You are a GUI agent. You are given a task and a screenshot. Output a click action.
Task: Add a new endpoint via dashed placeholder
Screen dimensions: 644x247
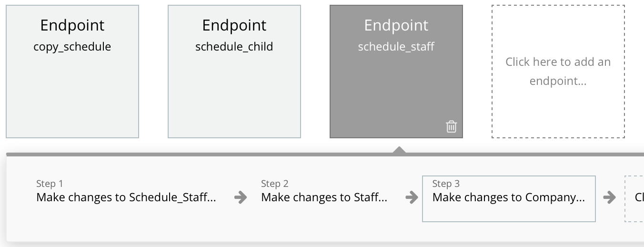click(x=558, y=72)
